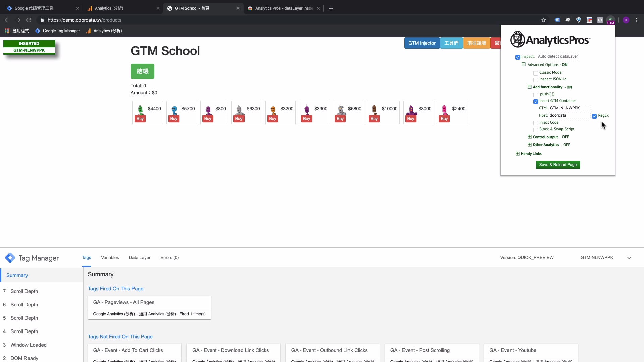Click the purple profile avatar icon
Image resolution: width=644 pixels, height=362 pixels.
point(626,20)
